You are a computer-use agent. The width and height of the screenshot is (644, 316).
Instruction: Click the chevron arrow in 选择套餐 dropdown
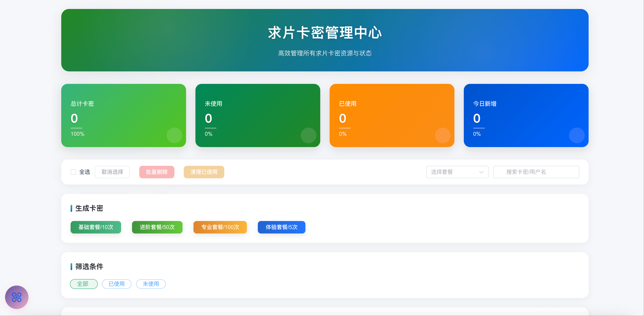click(481, 172)
